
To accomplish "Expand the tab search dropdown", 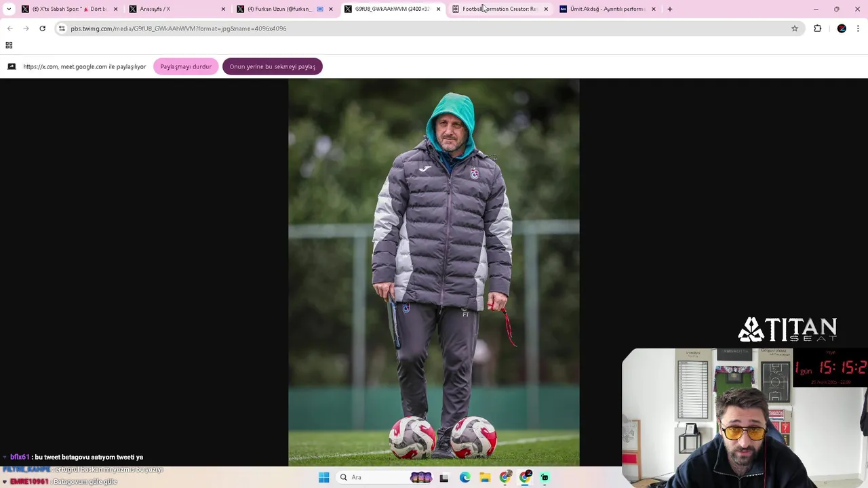I will 9,9.
